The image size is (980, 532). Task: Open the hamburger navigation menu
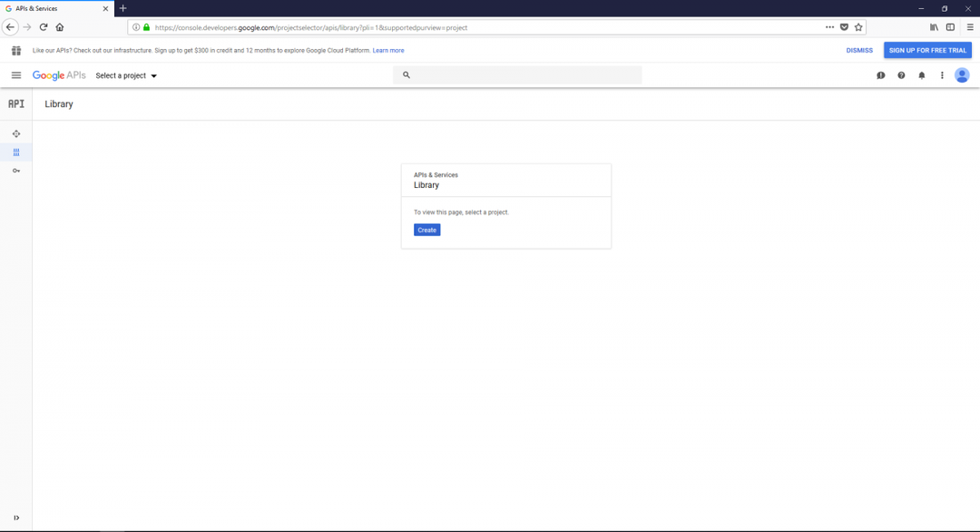click(x=16, y=75)
